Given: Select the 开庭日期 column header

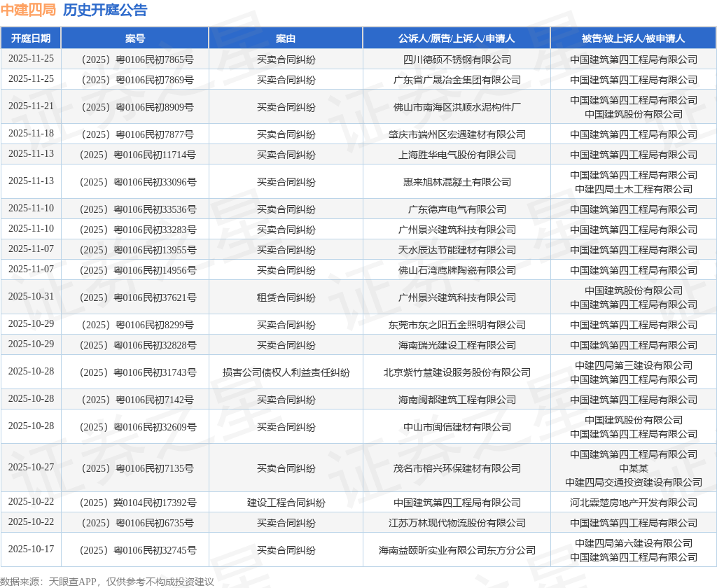Looking at the screenshot, I should (31, 38).
